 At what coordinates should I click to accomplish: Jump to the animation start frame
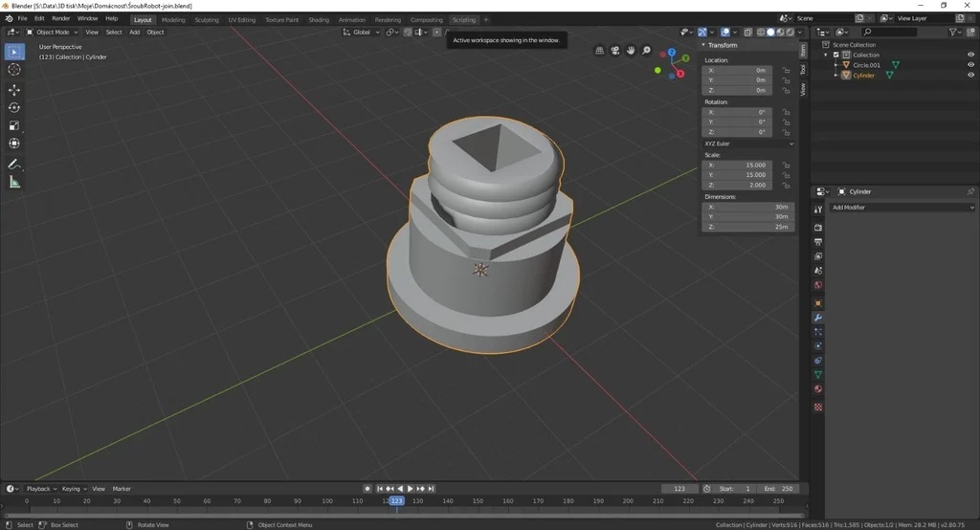(379, 489)
